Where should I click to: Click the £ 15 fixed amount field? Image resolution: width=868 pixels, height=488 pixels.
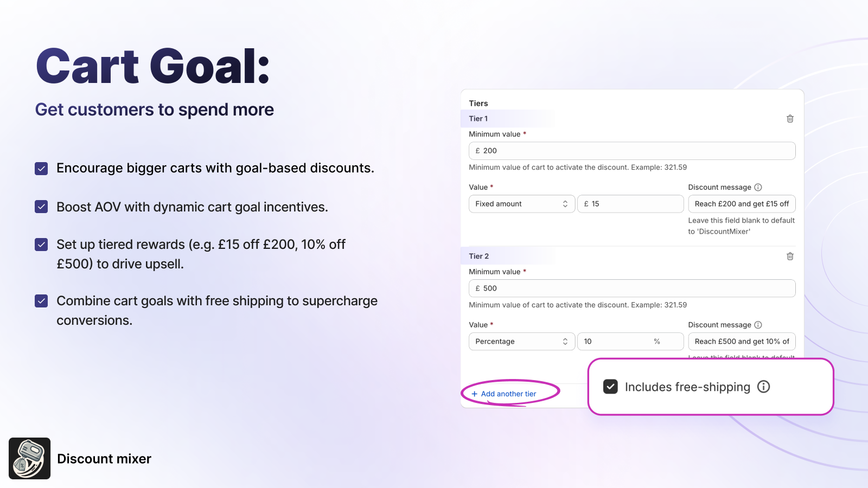click(x=630, y=204)
